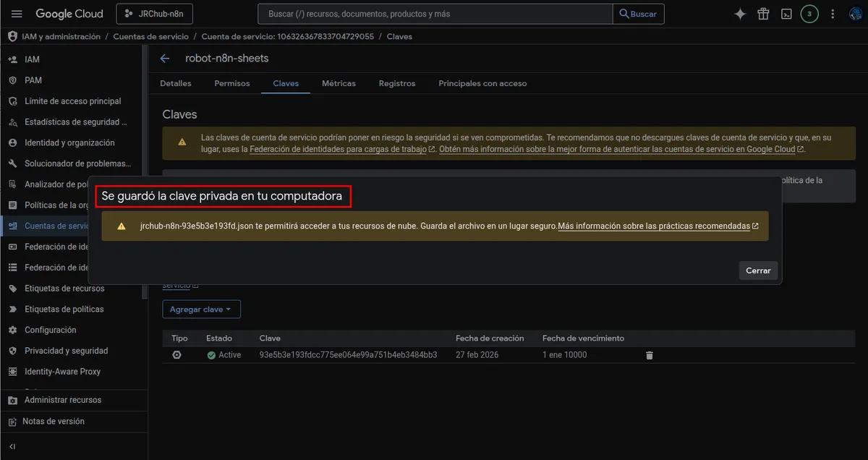This screenshot has height=460, width=868.
Task: Click the Google Cloud logo
Action: (x=69, y=14)
